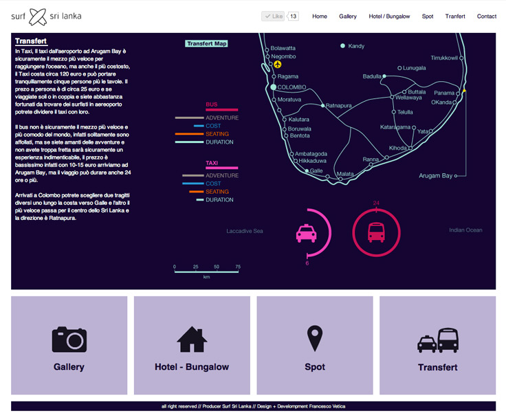Click the Bentota map label
Screen dimensions: 506x420
click(300, 136)
